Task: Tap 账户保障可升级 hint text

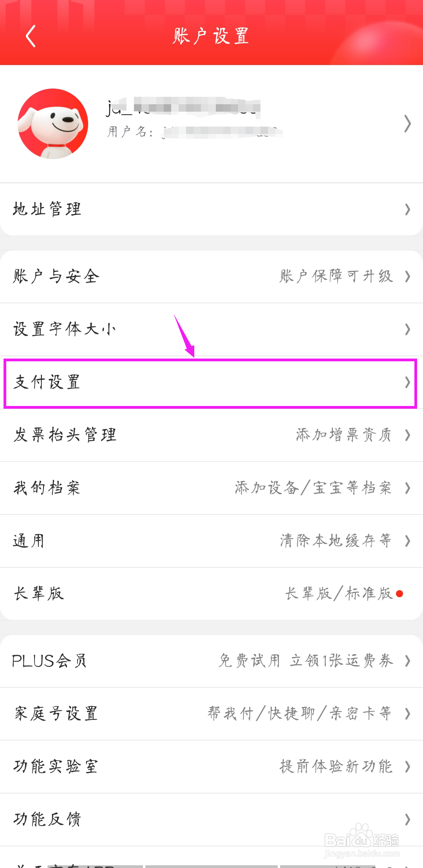Action: click(336, 276)
